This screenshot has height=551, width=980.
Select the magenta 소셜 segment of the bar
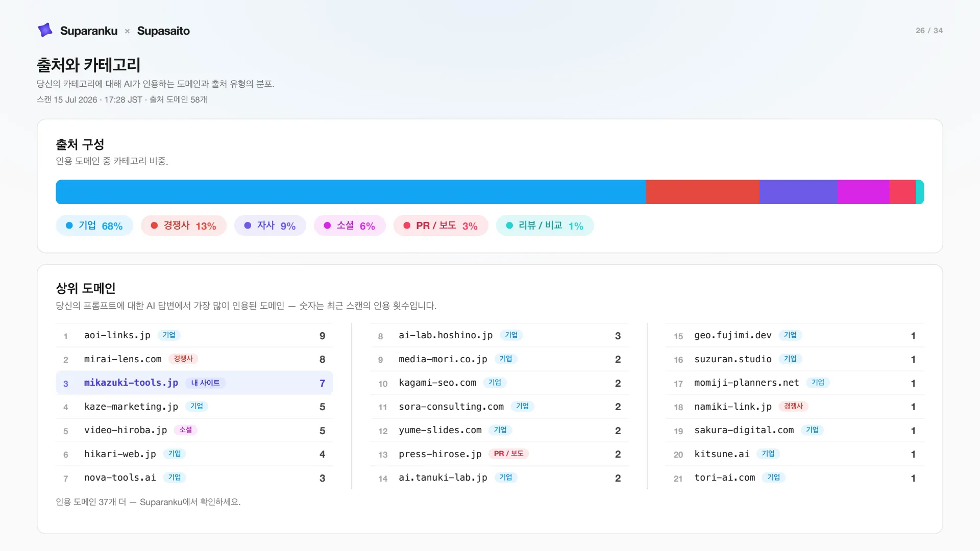(x=864, y=192)
